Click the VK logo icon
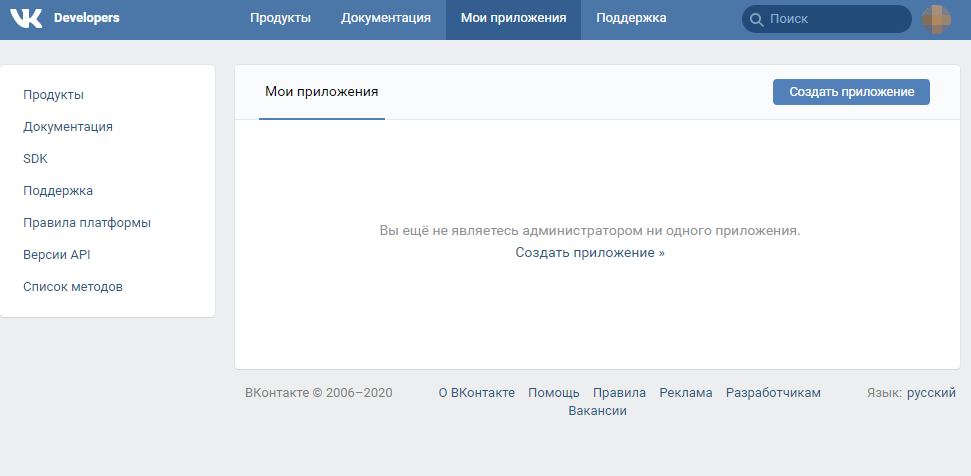 (x=26, y=18)
